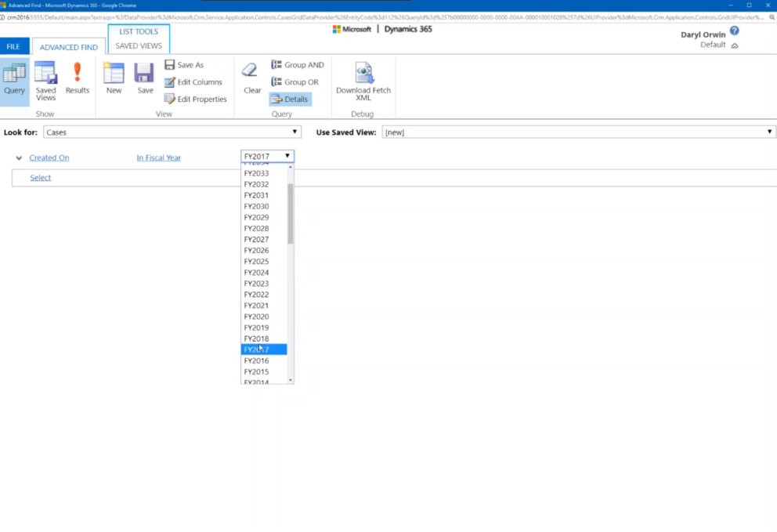777x532 pixels.
Task: Switch to SAVED VIEWS tab
Action: (139, 45)
